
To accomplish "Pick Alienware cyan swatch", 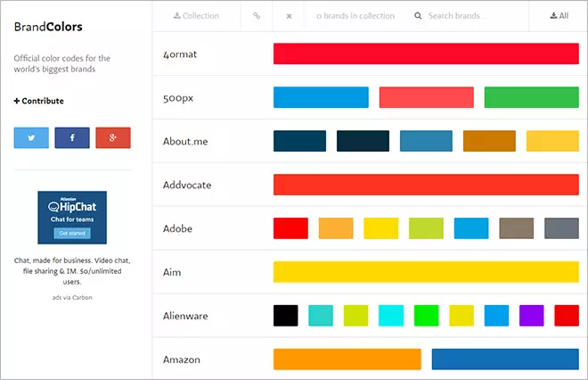I will click(x=391, y=316).
